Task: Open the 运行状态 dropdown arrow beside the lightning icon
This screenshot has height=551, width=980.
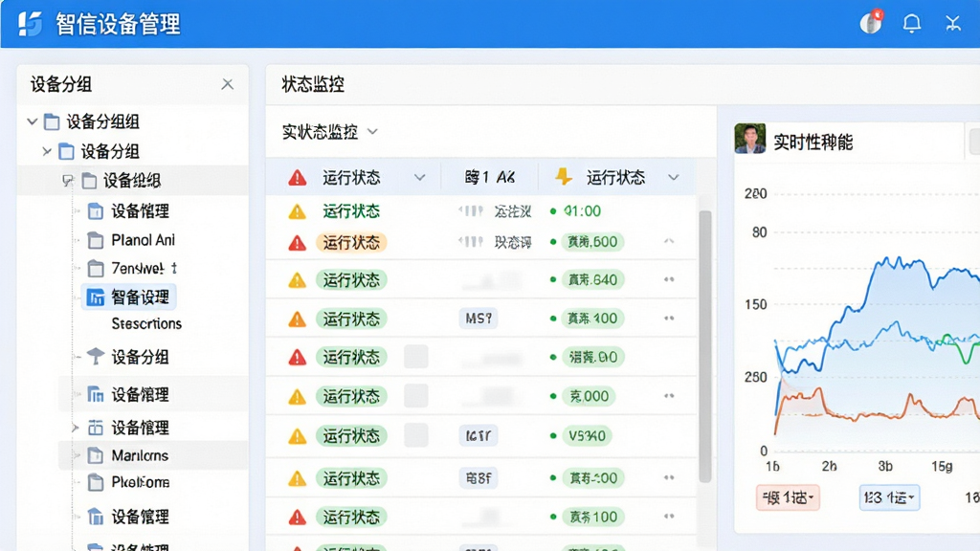Action: click(x=673, y=178)
